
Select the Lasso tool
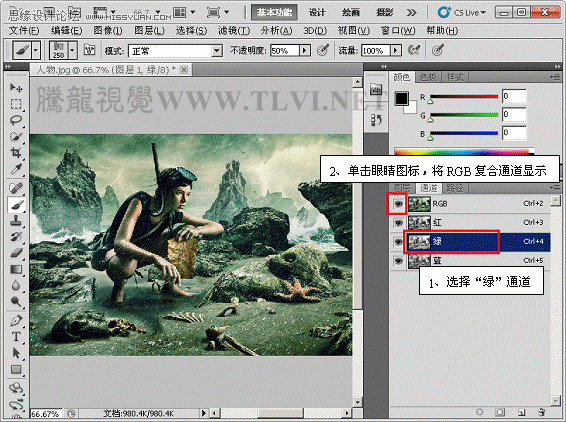(16, 120)
